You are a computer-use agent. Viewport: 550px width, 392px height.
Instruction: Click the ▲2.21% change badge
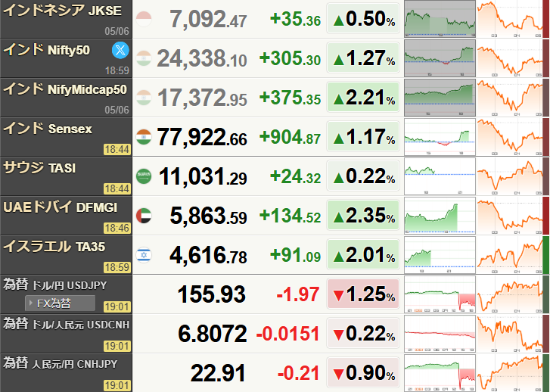(363, 98)
